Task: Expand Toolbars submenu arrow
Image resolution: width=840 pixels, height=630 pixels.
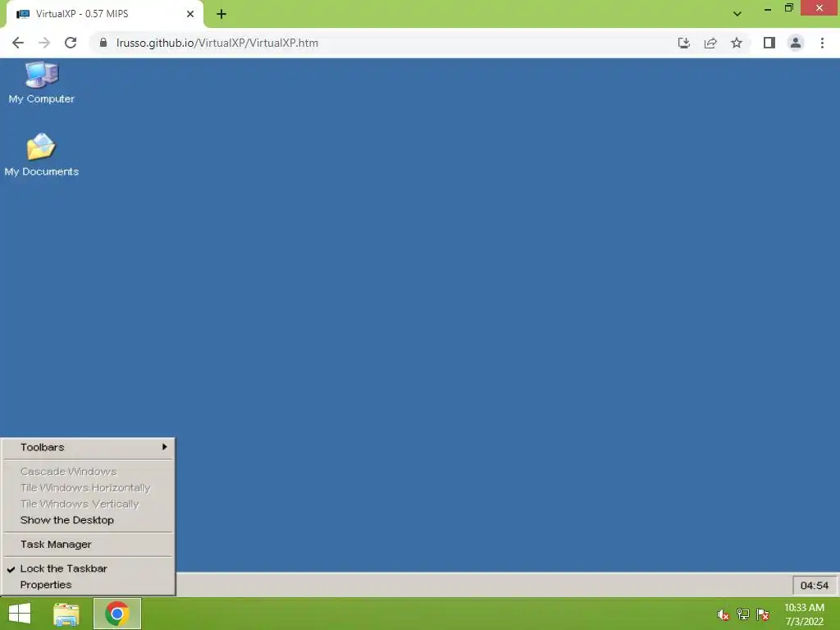Action: click(x=164, y=447)
